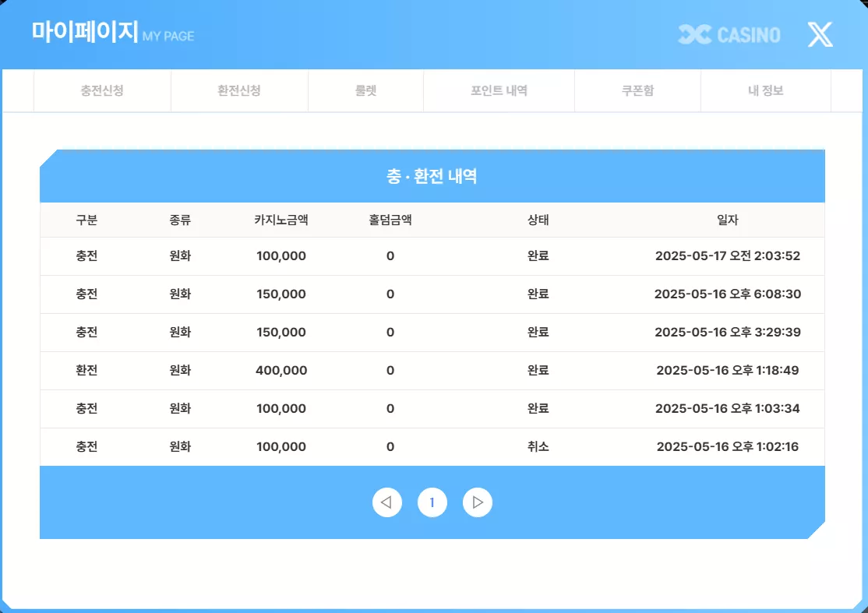Screen dimensions: 868x613
Task: Go to next page with right arrow
Action: (x=477, y=502)
